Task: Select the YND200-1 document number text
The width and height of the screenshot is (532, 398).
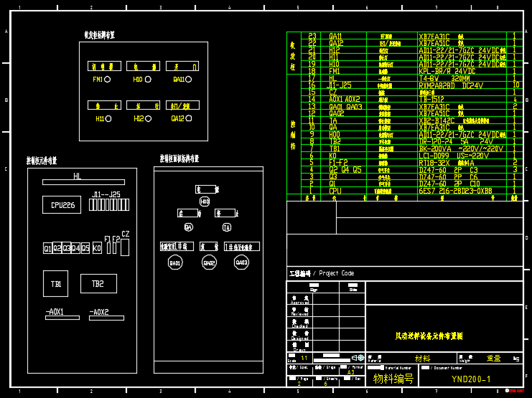Action: [471, 379]
